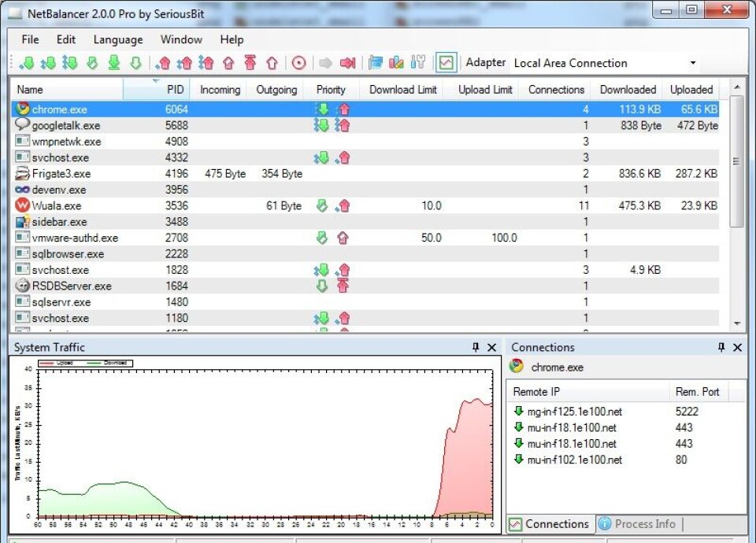The width and height of the screenshot is (756, 543).
Task: Click the gray right-arrow toolbar icon
Action: pyautogui.click(x=326, y=63)
